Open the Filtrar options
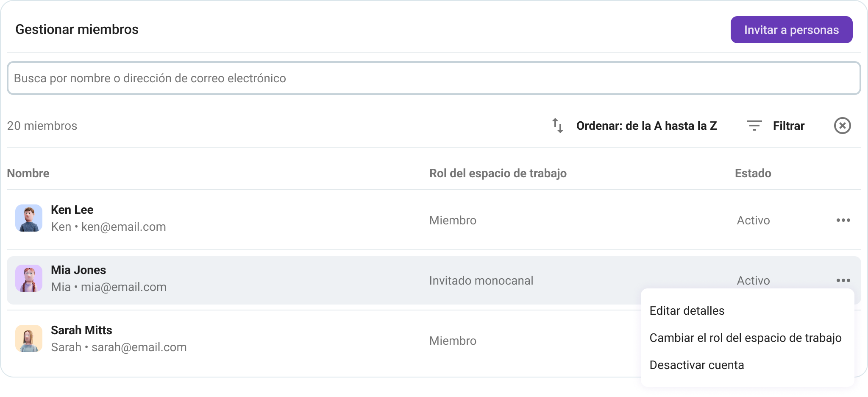Viewport: 868px width, 397px height. point(788,126)
